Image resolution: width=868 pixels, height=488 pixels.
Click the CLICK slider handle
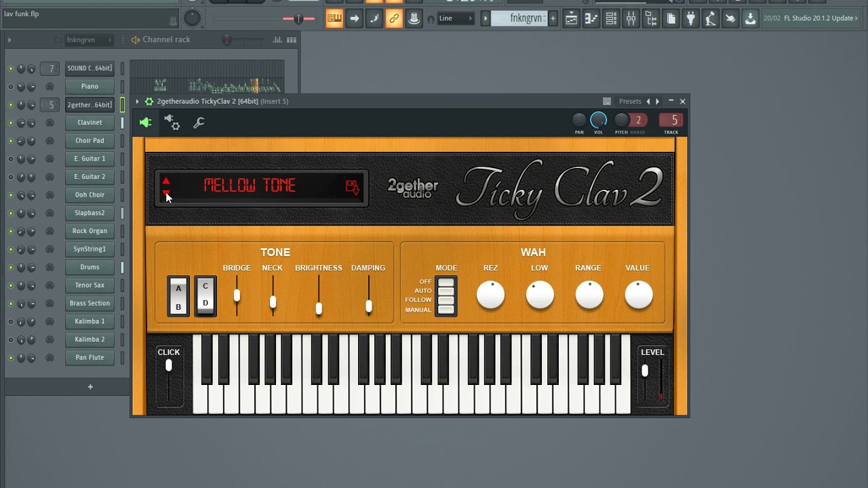tap(169, 366)
